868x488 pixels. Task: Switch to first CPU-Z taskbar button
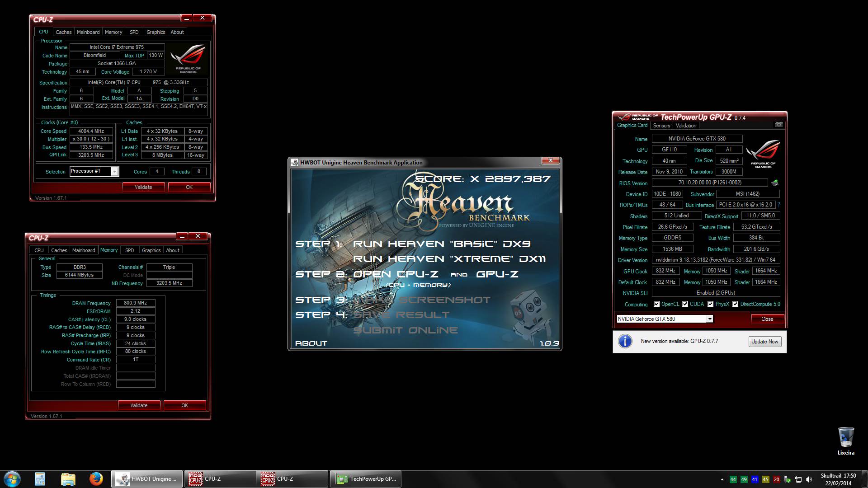(220, 479)
